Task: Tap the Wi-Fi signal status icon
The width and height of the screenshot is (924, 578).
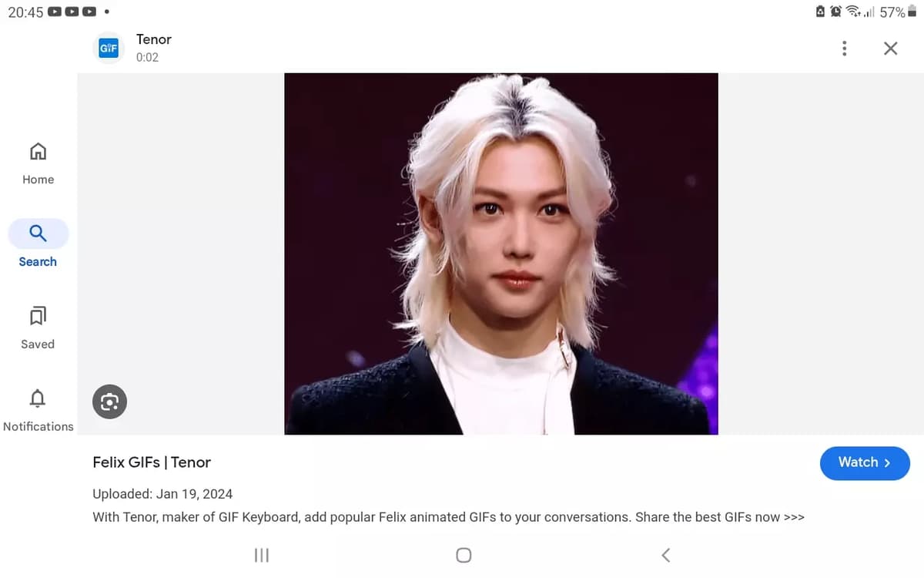Action: coord(853,12)
